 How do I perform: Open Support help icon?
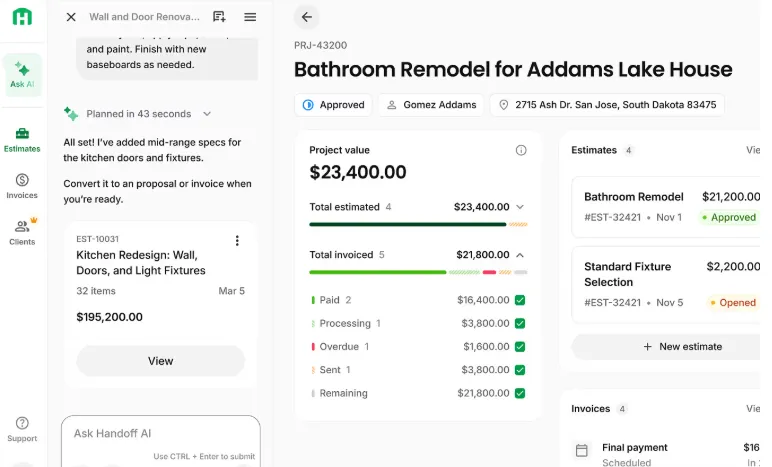22,429
